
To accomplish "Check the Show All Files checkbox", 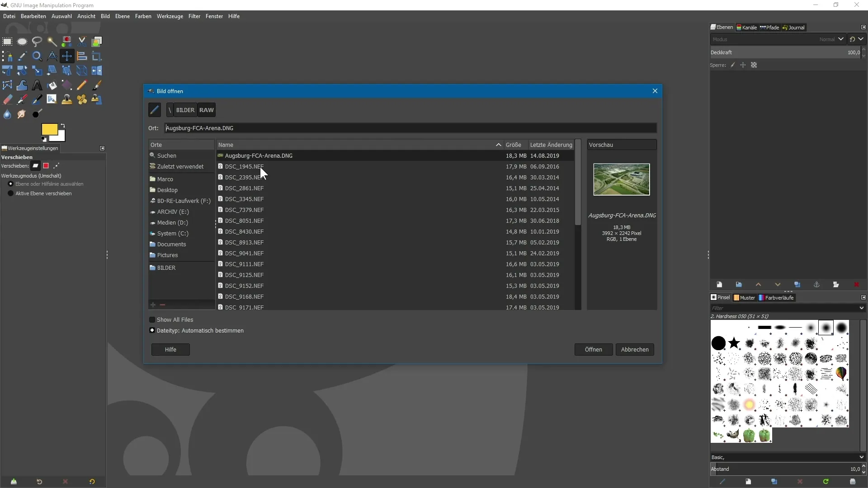I will [152, 319].
